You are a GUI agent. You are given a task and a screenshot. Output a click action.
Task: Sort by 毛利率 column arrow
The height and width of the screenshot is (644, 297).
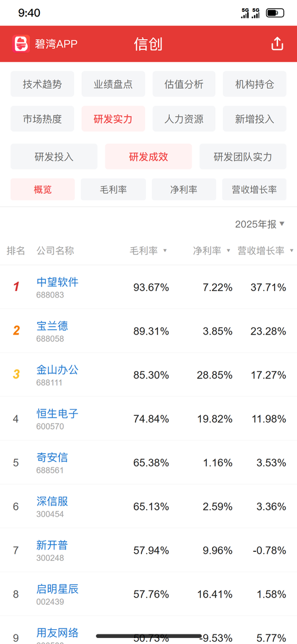(165, 251)
